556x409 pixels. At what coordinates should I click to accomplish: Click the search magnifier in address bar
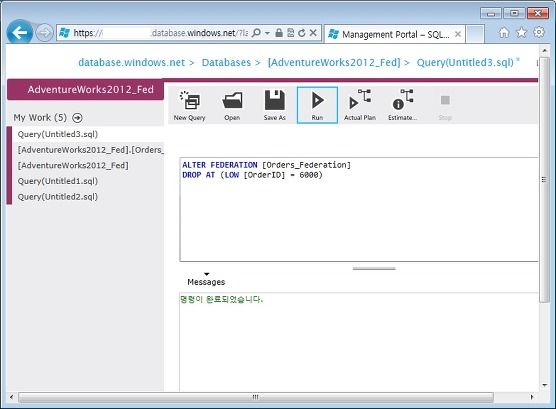point(256,33)
